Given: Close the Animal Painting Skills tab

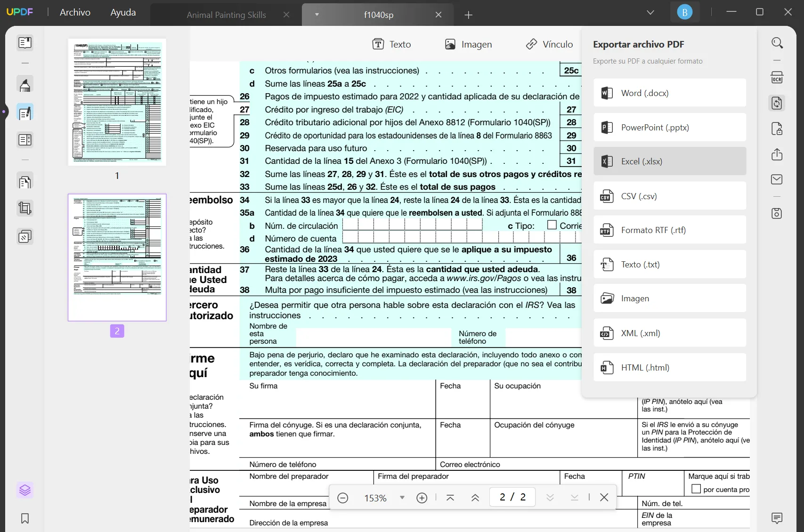Looking at the screenshot, I should click(x=286, y=15).
